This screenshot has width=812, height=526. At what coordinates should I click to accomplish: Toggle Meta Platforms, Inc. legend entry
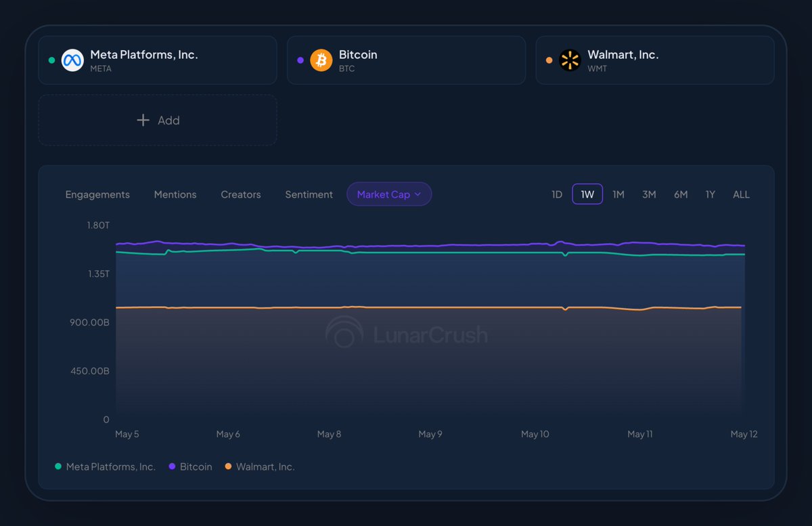[105, 466]
